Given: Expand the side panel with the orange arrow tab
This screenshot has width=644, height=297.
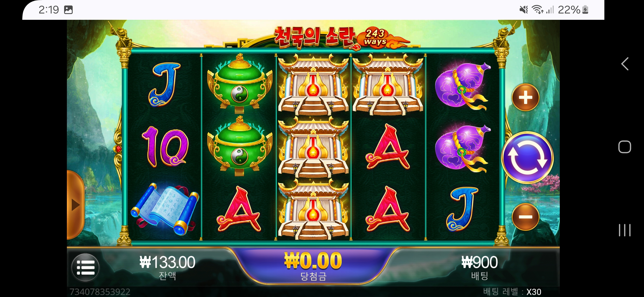Looking at the screenshot, I should click(75, 205).
